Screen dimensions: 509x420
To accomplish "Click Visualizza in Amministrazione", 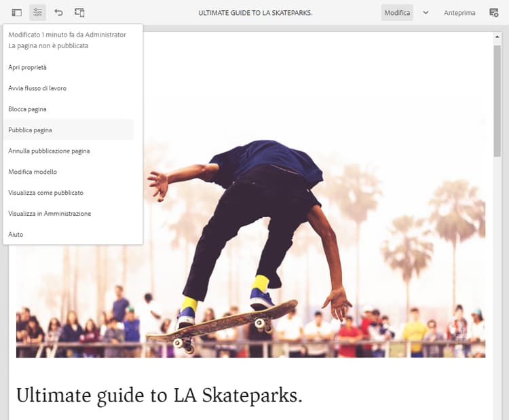I will click(x=50, y=214).
